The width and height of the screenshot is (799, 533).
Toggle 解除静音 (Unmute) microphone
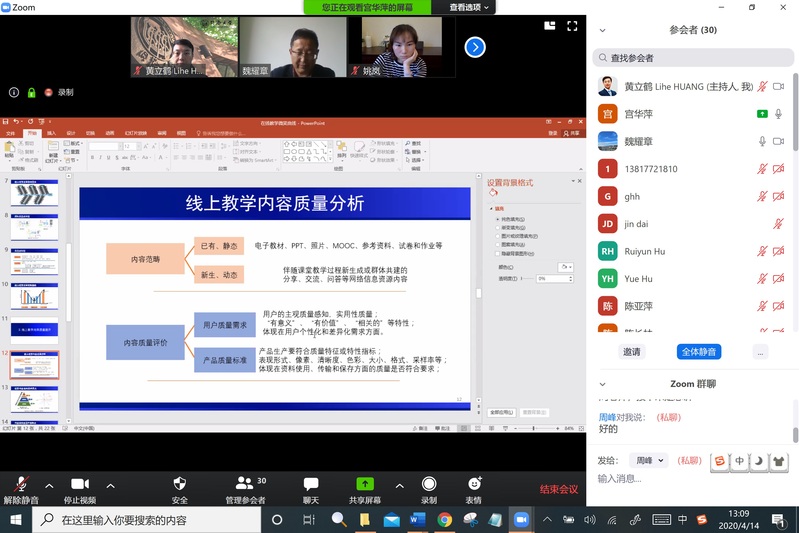(20, 484)
